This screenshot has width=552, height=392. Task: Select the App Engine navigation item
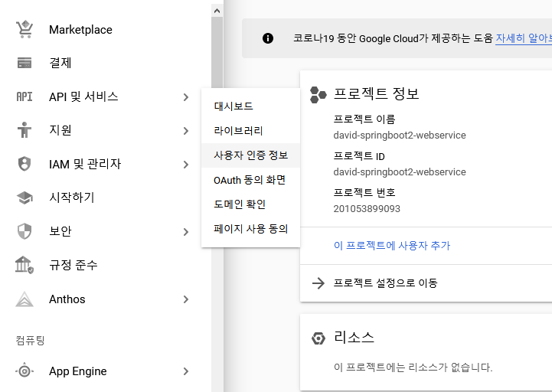click(x=106, y=371)
